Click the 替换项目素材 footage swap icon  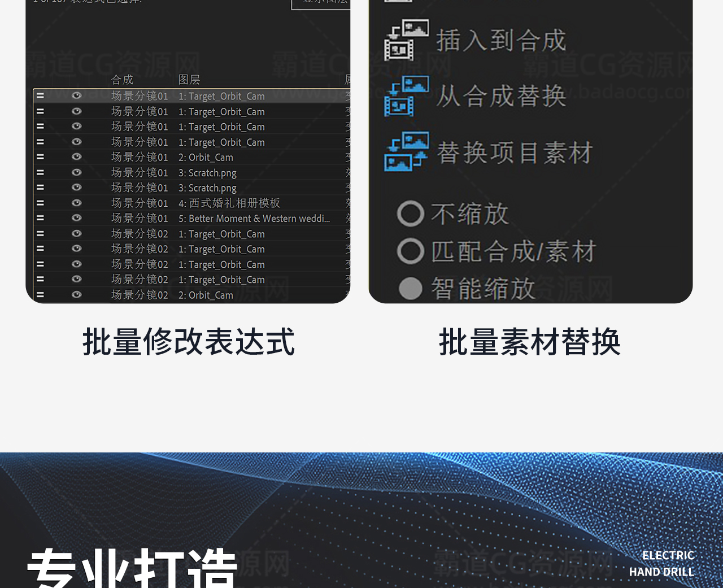click(x=406, y=152)
